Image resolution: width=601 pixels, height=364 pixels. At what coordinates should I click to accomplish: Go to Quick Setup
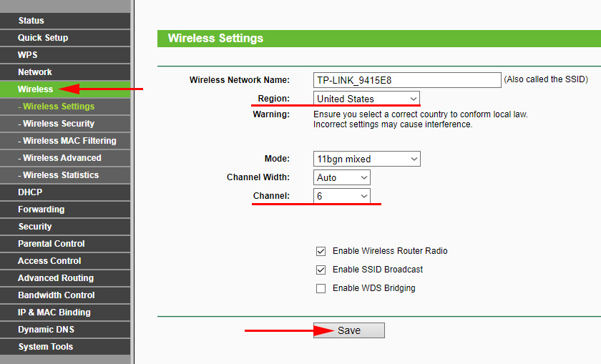coord(43,38)
